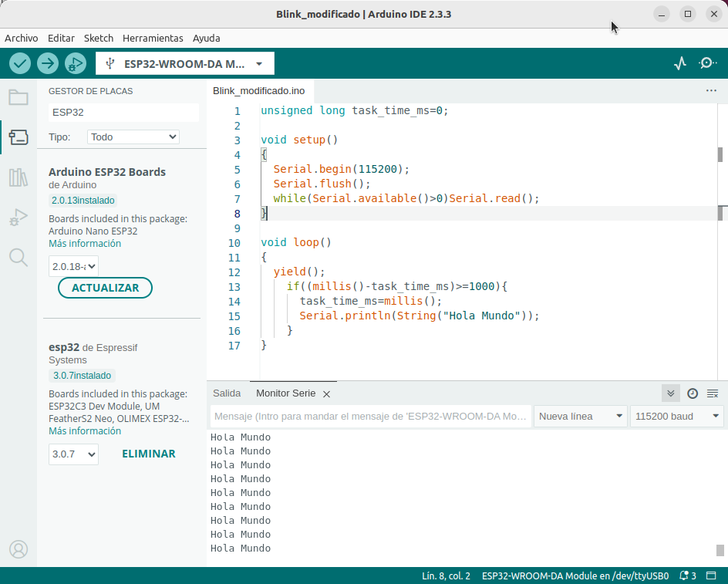The width and height of the screenshot is (728, 584).
Task: Open the 115200 baud rate dropdown
Action: click(676, 417)
